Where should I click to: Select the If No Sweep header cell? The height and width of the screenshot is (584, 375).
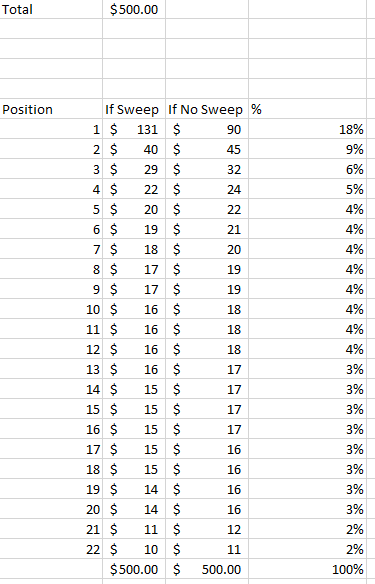(207, 109)
